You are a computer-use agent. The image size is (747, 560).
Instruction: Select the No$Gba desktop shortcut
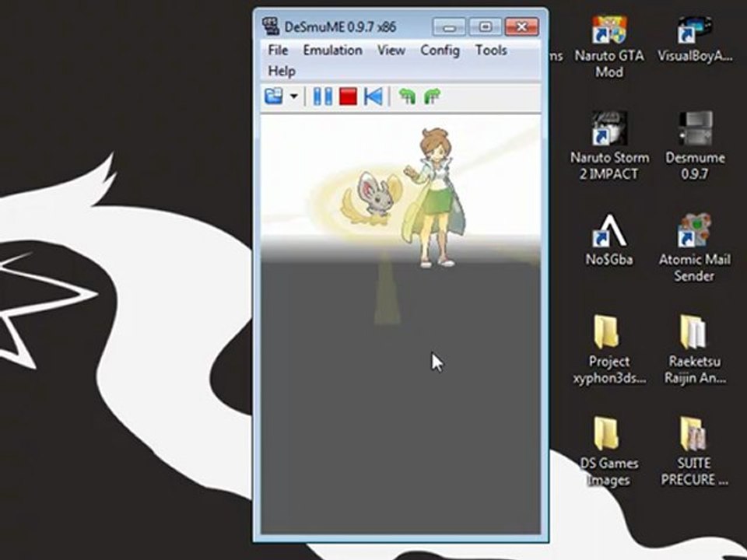click(x=609, y=240)
